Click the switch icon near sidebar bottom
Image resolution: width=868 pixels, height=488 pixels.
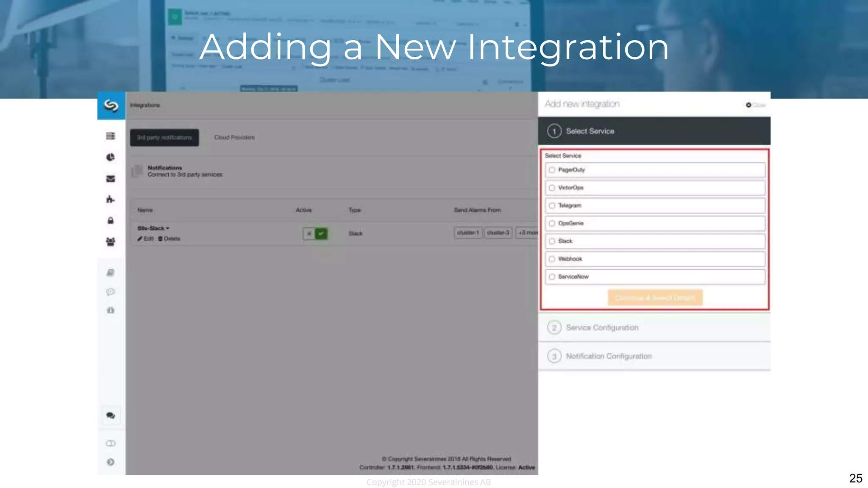[x=111, y=444]
